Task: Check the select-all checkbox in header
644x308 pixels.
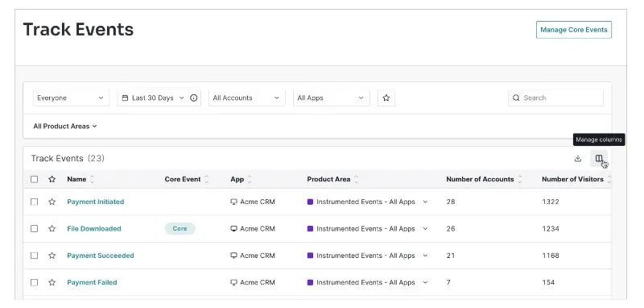Action: point(34,179)
